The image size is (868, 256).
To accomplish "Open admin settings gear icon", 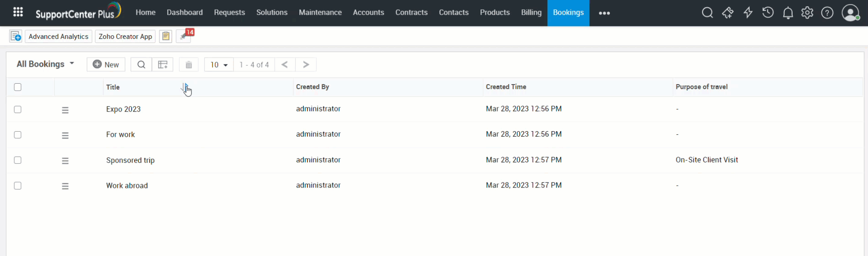I will 807,13.
